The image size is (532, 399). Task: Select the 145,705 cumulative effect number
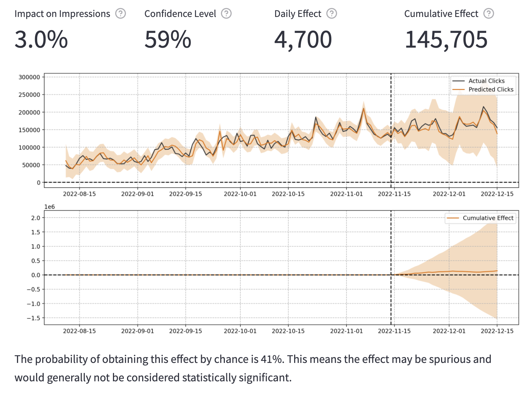coord(446,39)
